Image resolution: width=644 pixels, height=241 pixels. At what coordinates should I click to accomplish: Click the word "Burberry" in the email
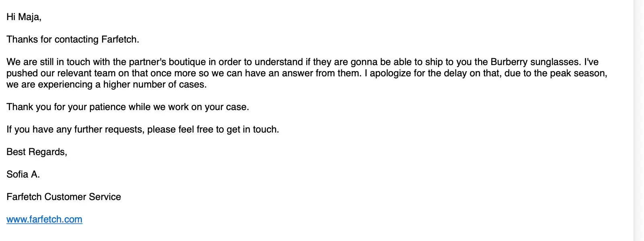pyautogui.click(x=509, y=62)
